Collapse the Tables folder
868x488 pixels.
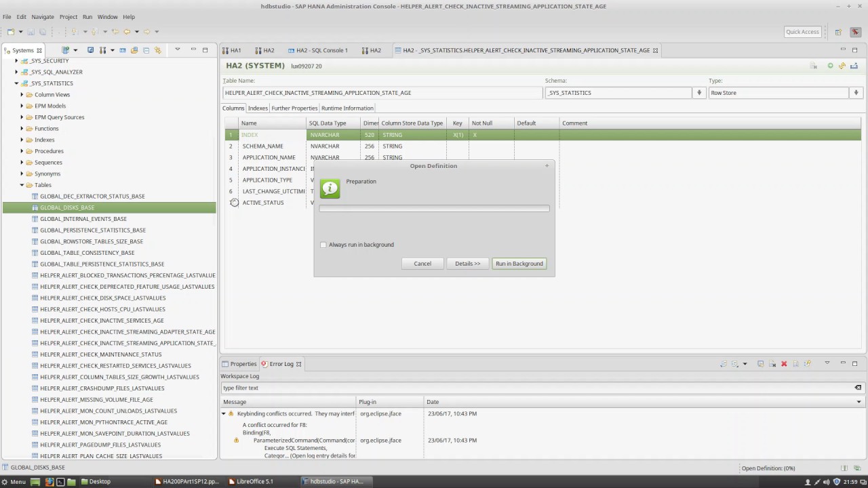click(x=22, y=185)
